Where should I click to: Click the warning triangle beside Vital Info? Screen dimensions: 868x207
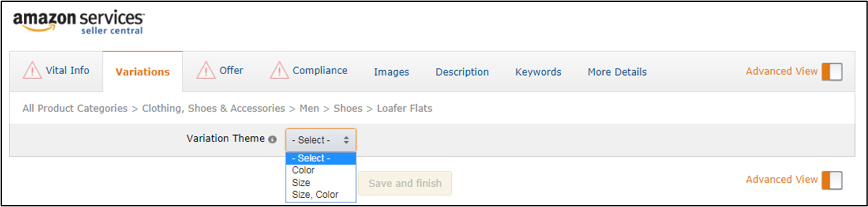click(32, 70)
